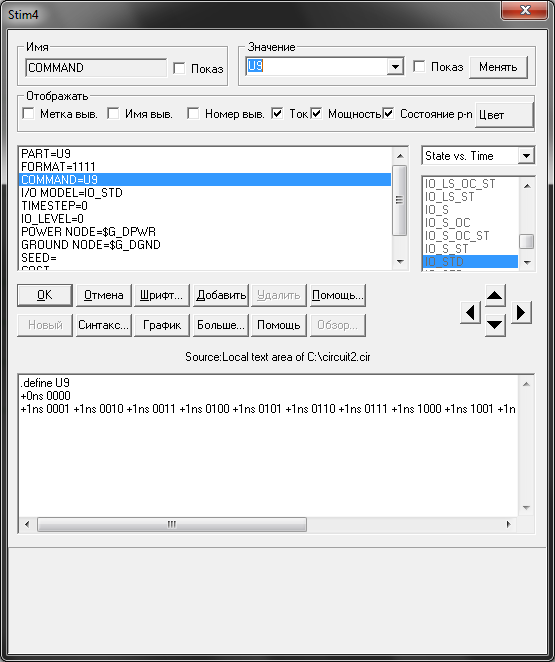Viewport: 555px width, 662px height.
Task: Choose IO_LS_ST in the model list
Action: coord(471,197)
